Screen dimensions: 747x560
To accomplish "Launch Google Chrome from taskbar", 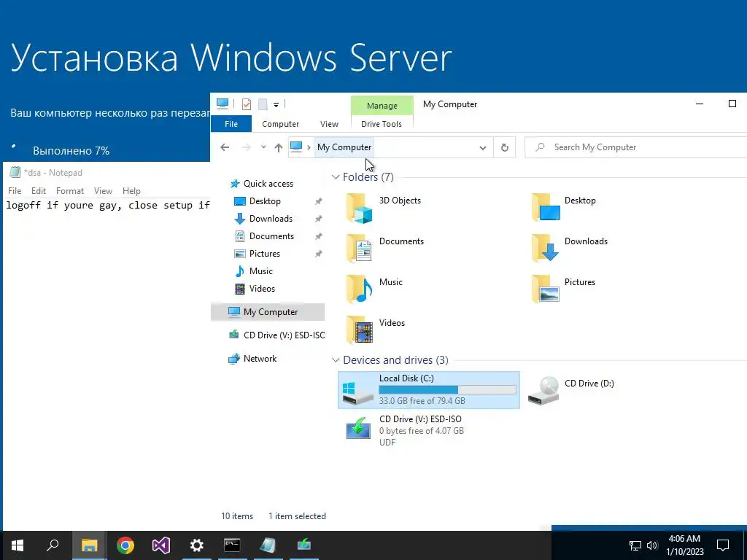I will [x=125, y=545].
